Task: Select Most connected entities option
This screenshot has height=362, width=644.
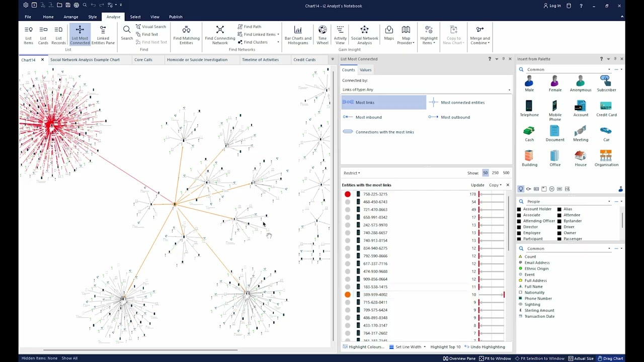Action: click(x=456, y=103)
